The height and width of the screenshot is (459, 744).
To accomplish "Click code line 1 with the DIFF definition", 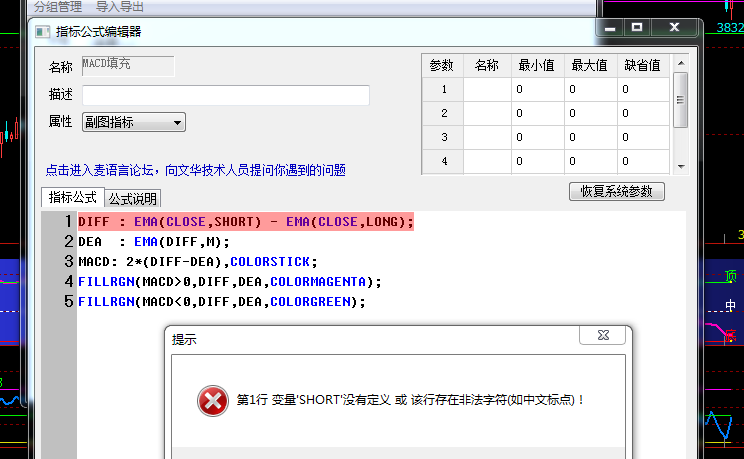I will pyautogui.click(x=245, y=221).
